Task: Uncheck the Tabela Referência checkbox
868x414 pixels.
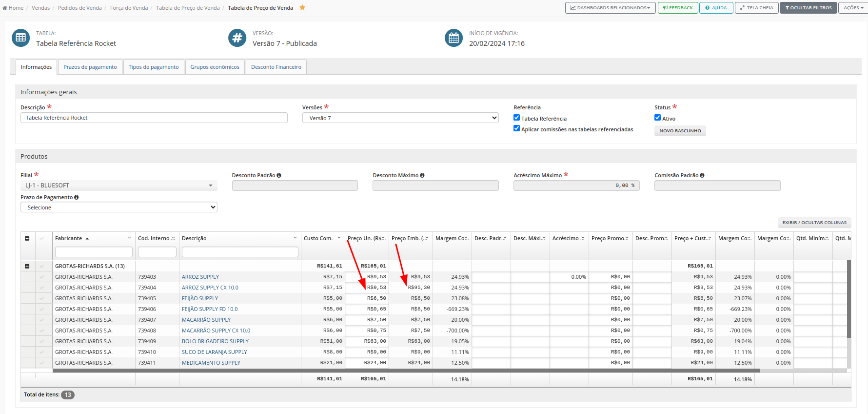Action: [516, 118]
